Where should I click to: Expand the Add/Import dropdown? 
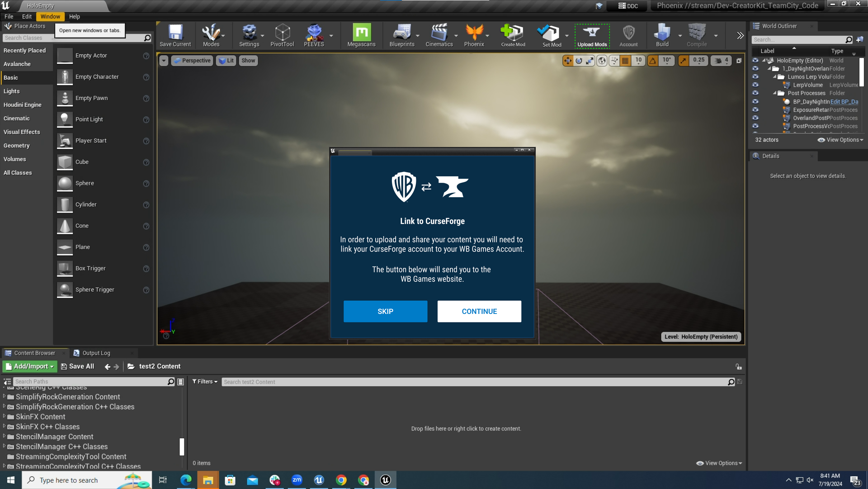click(x=30, y=366)
